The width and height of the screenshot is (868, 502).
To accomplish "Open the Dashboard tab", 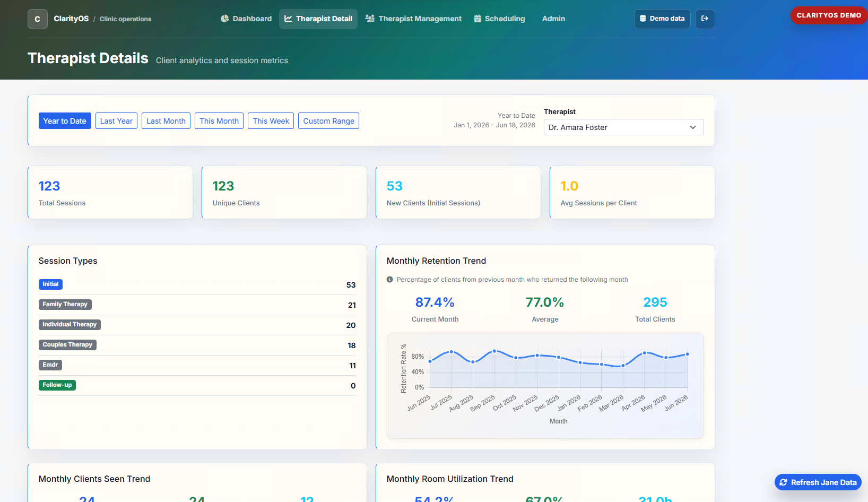I will [x=246, y=19].
